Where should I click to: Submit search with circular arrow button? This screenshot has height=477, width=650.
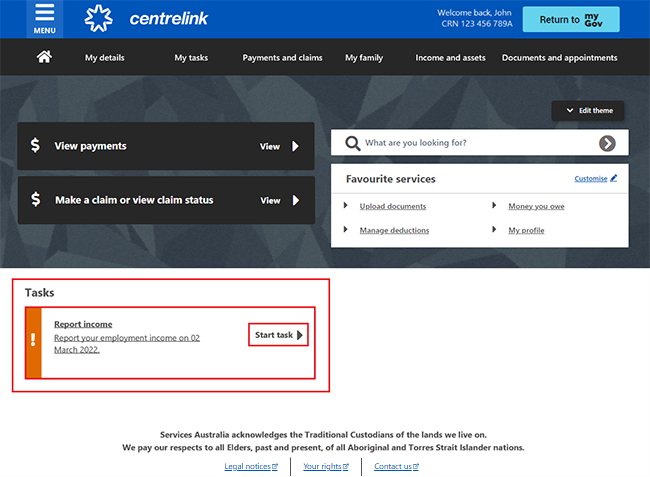[607, 143]
